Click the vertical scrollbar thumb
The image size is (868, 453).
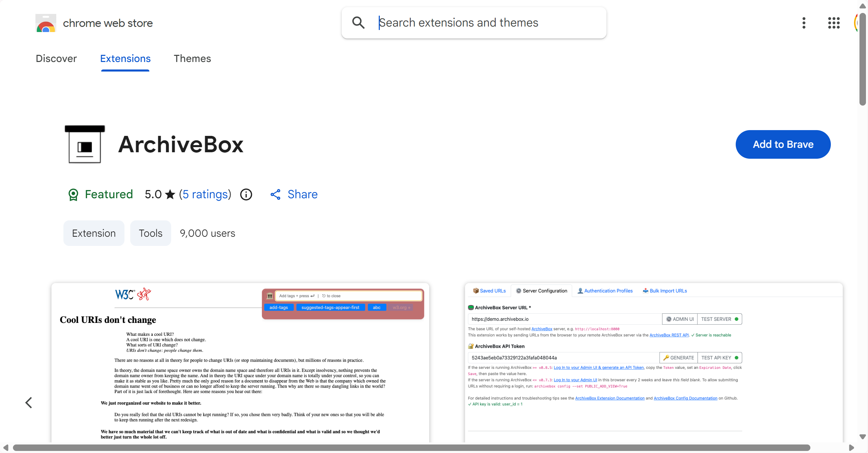(863, 59)
